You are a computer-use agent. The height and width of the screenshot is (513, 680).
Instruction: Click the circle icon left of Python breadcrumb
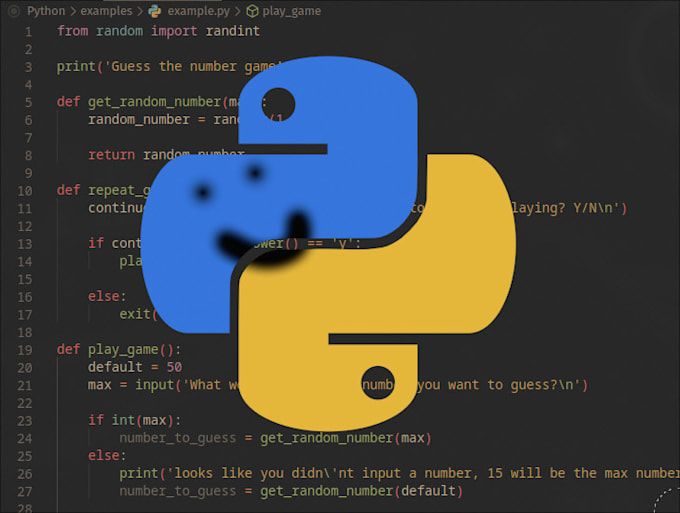(14, 11)
